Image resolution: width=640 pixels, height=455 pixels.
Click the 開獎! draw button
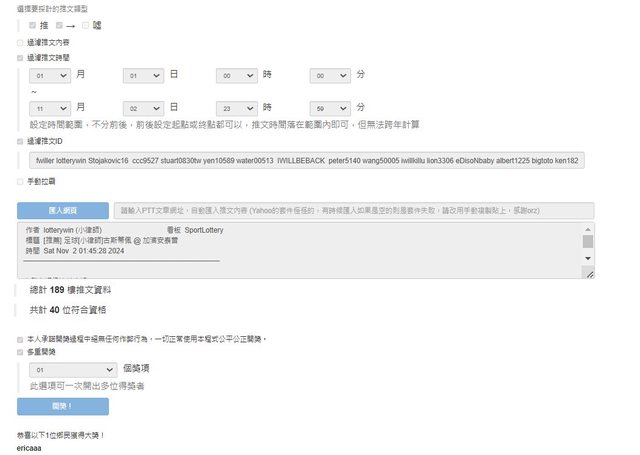(x=63, y=406)
